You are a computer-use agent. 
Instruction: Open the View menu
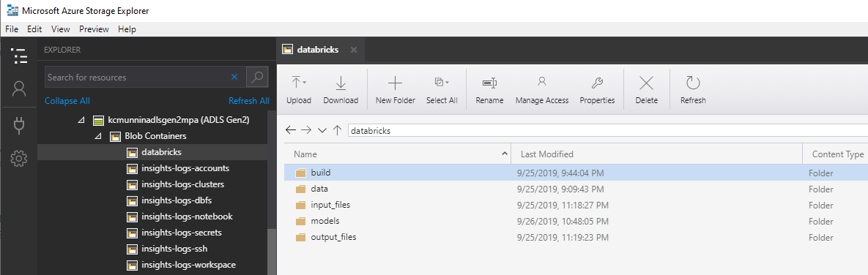[60, 29]
